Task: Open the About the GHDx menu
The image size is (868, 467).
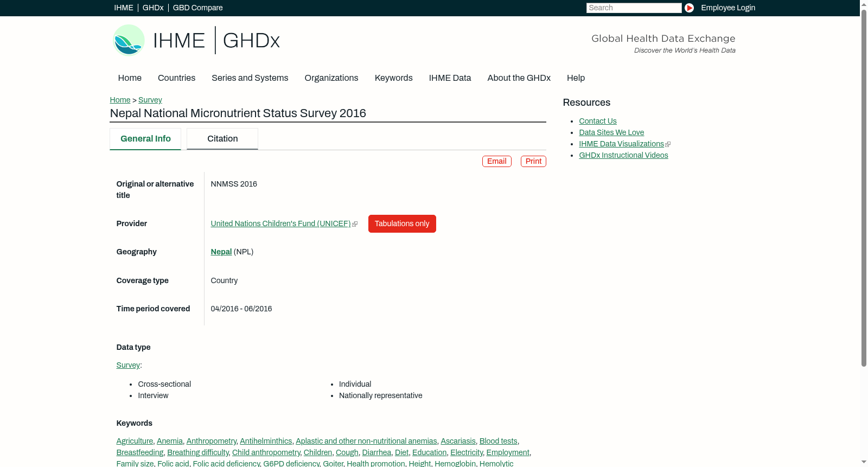Action: point(519,78)
